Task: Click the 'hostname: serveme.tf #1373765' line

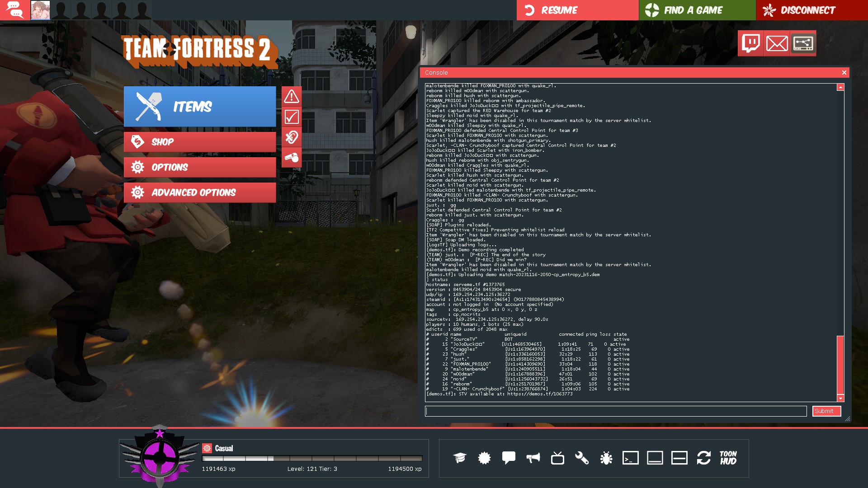Action: coord(465,285)
